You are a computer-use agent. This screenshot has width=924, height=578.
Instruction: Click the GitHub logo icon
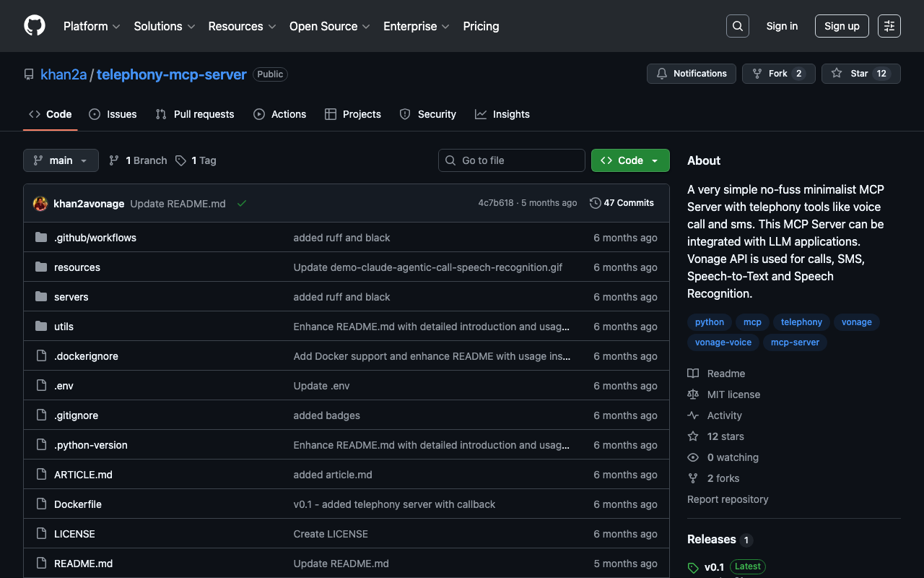(35, 26)
